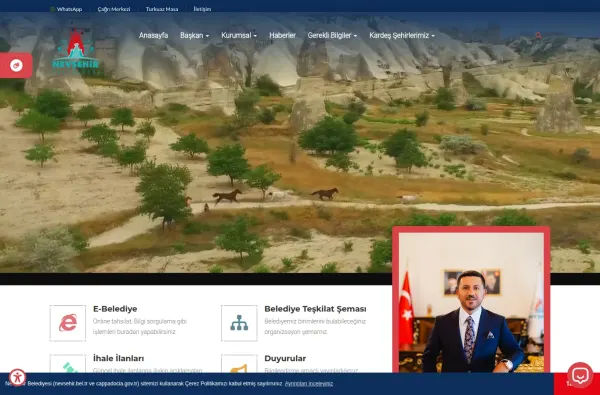Open the WhatsApp contact link
This screenshot has height=395, width=600.
point(66,9)
